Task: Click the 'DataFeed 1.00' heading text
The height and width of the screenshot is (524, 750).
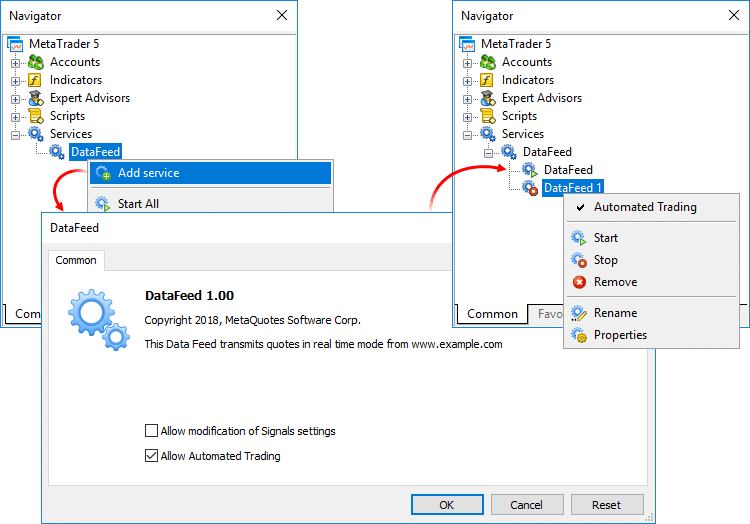Action: click(x=189, y=295)
